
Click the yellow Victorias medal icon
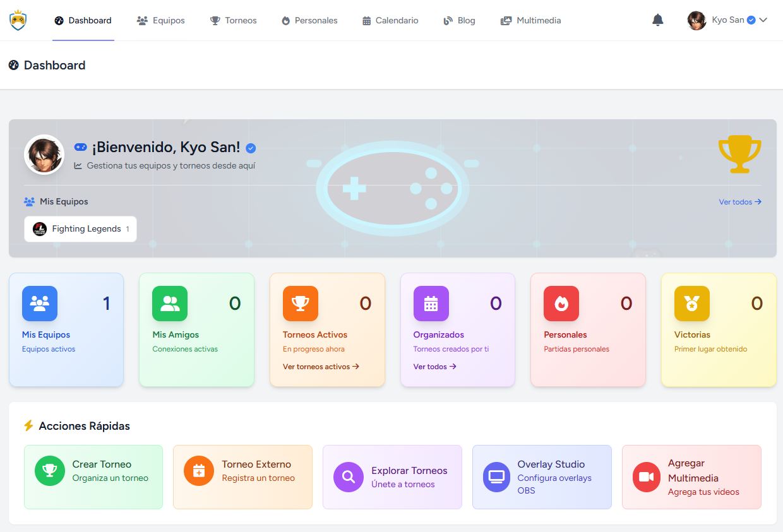(692, 304)
